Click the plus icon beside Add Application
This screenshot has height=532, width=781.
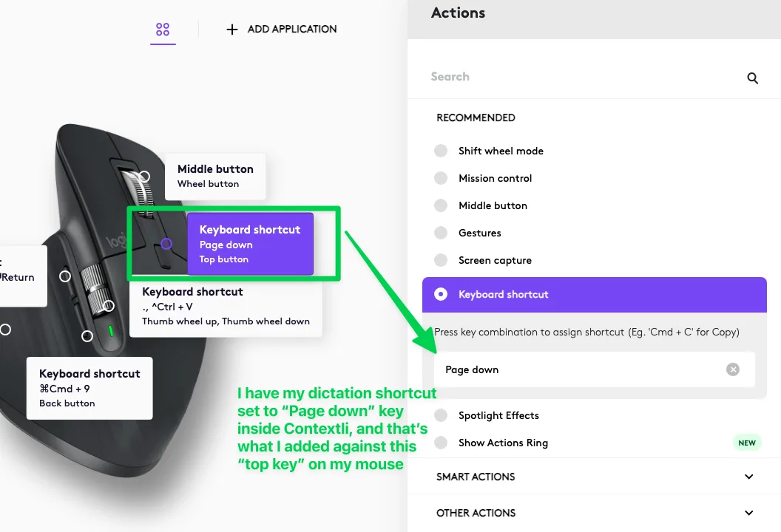coord(231,30)
